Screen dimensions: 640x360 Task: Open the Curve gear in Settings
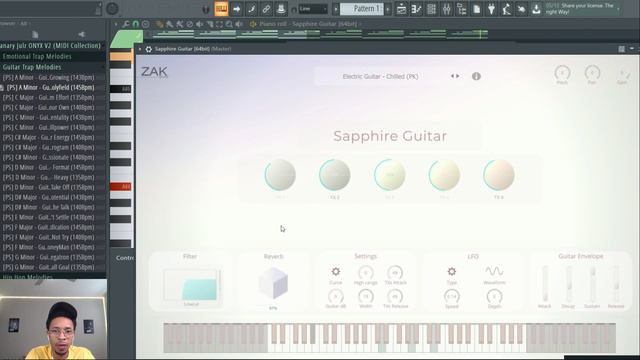point(336,271)
